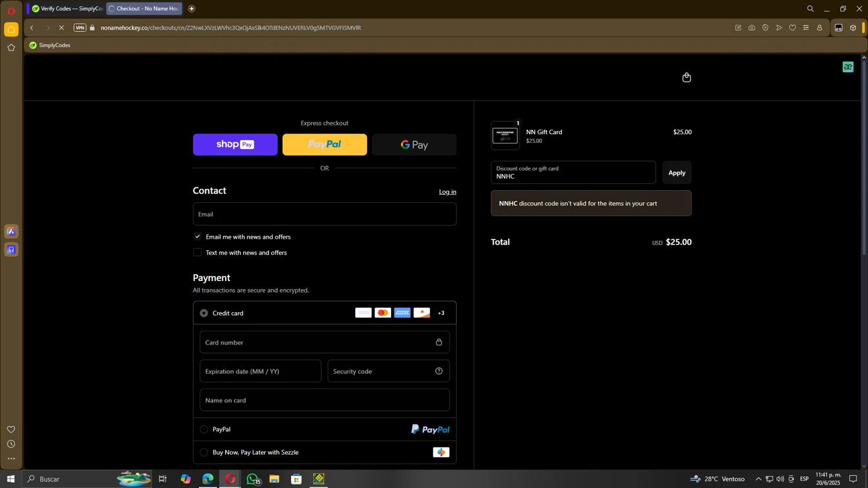The width and height of the screenshot is (868, 488).
Task: Open the purple sidebar messenger app icon
Action: coord(11,250)
